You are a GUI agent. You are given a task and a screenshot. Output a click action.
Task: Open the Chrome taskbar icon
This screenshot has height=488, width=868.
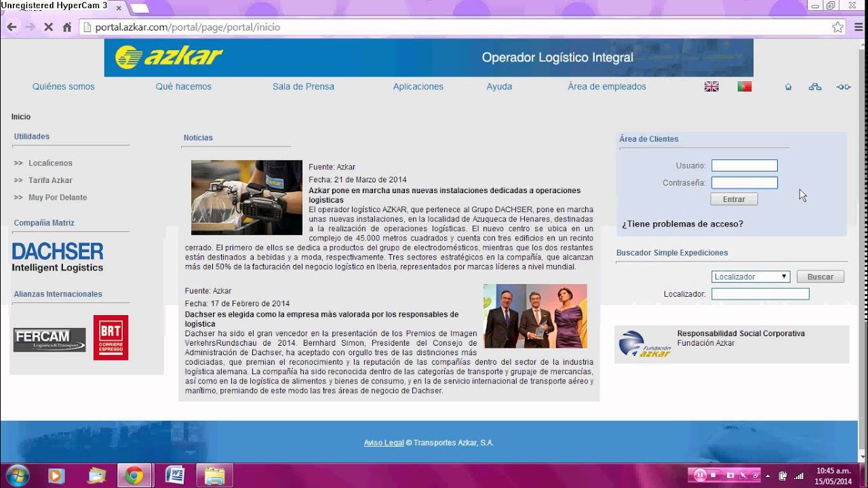134,476
